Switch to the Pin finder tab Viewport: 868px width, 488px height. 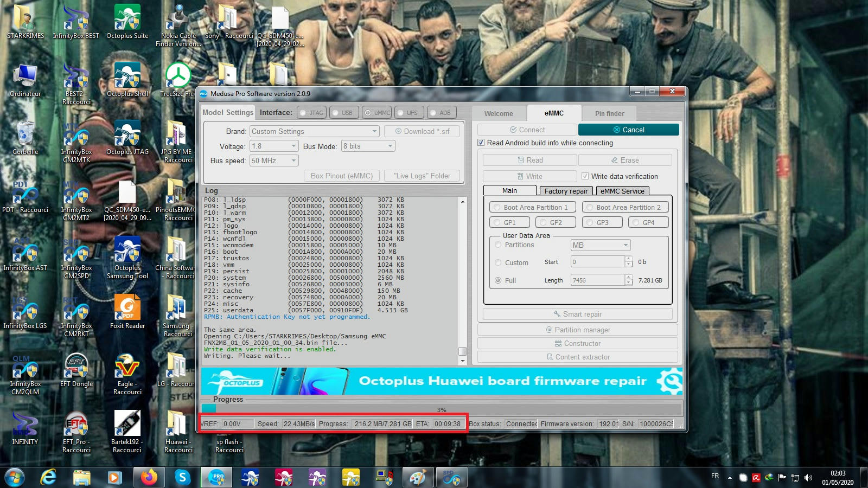(609, 113)
